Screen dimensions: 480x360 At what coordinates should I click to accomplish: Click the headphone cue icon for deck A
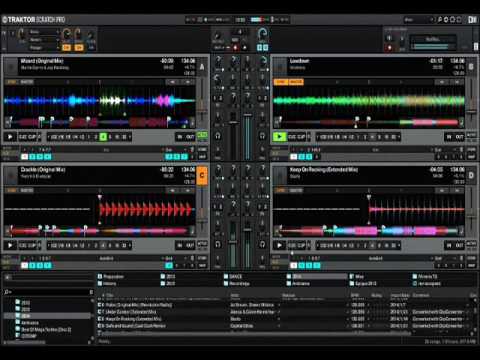218,136
